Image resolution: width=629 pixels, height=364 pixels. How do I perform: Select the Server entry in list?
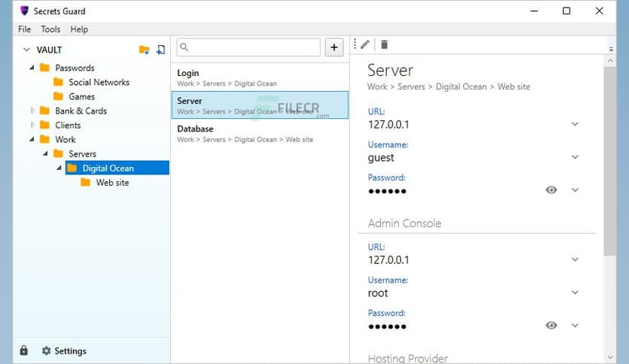[x=260, y=105]
